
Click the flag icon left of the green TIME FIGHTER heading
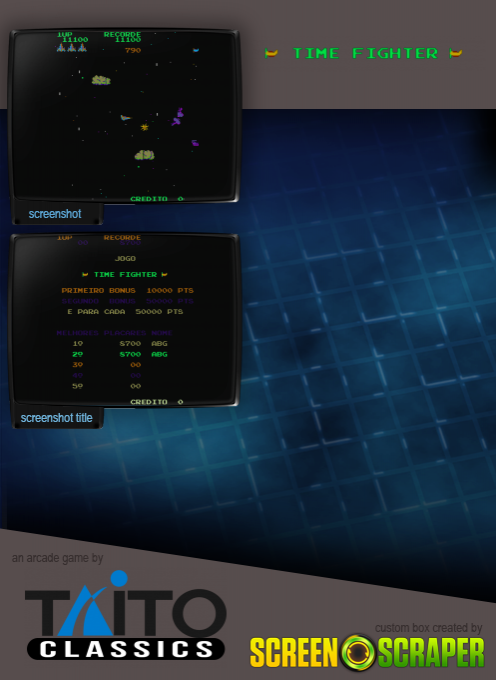point(271,53)
